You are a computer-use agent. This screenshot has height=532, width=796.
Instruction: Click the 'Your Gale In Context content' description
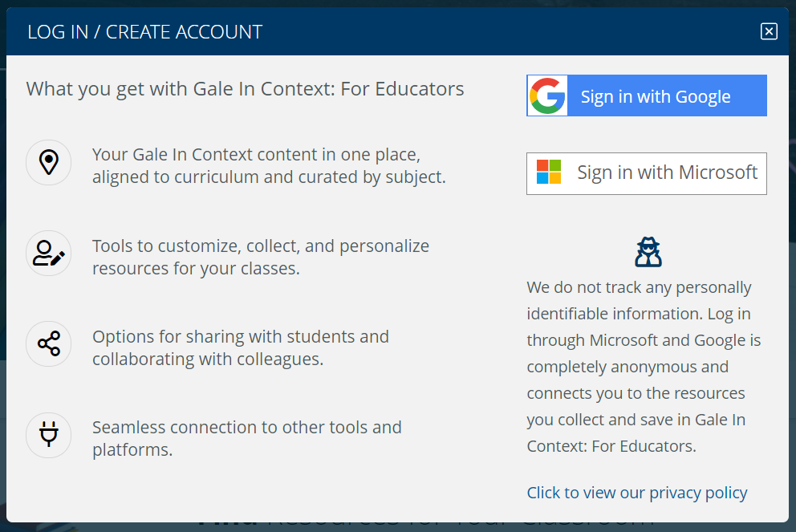click(x=268, y=165)
